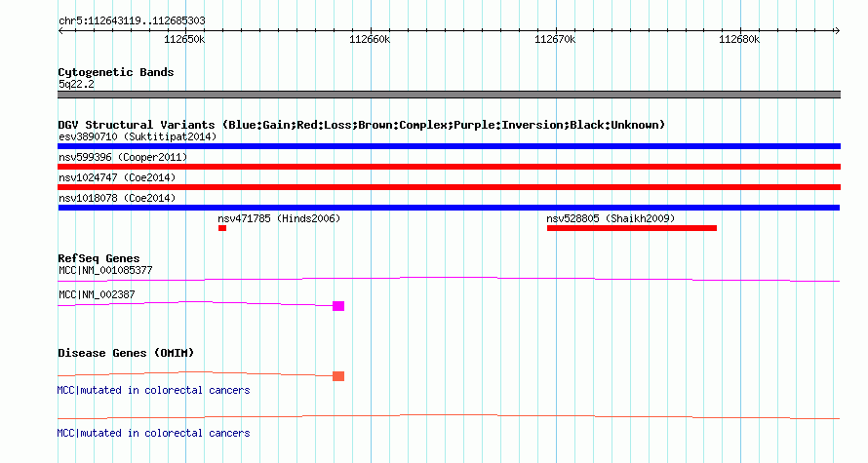Viewport: 868px width, 463px height.
Task: Click the gray 5q22.2 cytogenetic band bar
Action: (449, 95)
